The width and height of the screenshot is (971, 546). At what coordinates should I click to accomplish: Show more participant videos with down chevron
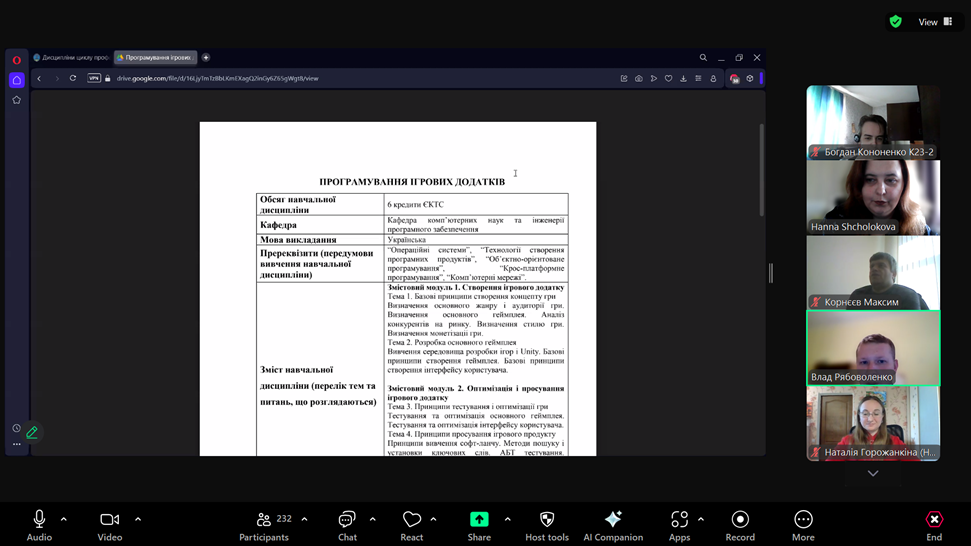(x=873, y=474)
